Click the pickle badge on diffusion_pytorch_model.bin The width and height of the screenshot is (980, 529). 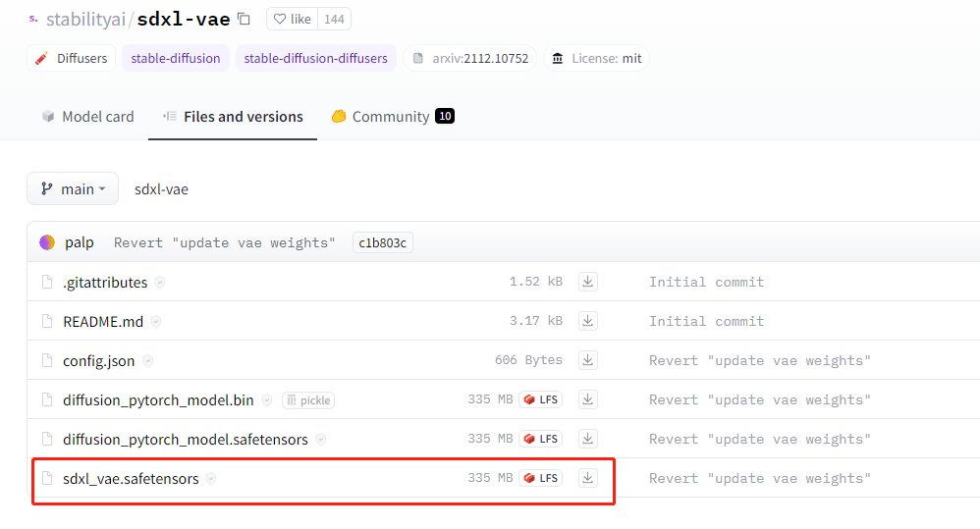point(308,400)
